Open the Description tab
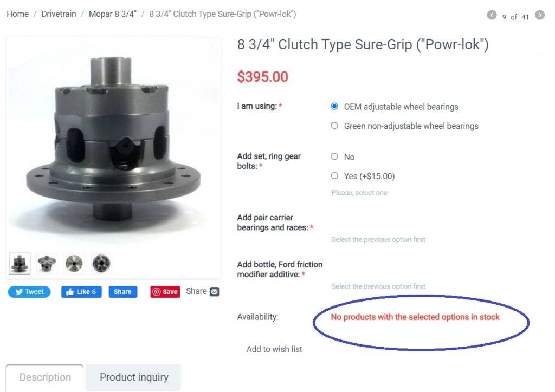Screen dimensions: 555x392 coord(45,377)
